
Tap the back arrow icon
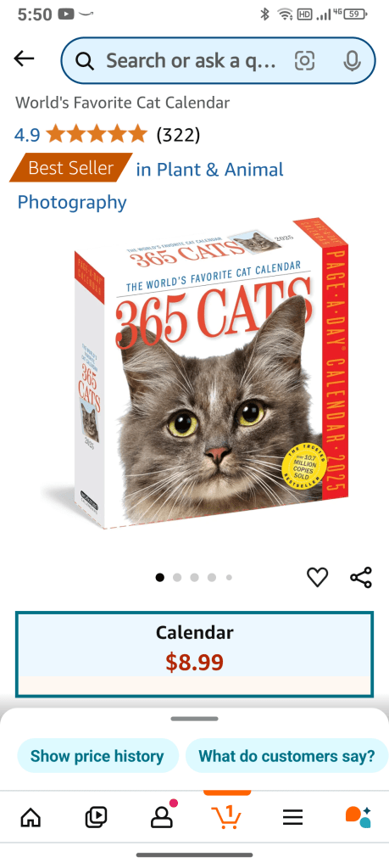(24, 59)
